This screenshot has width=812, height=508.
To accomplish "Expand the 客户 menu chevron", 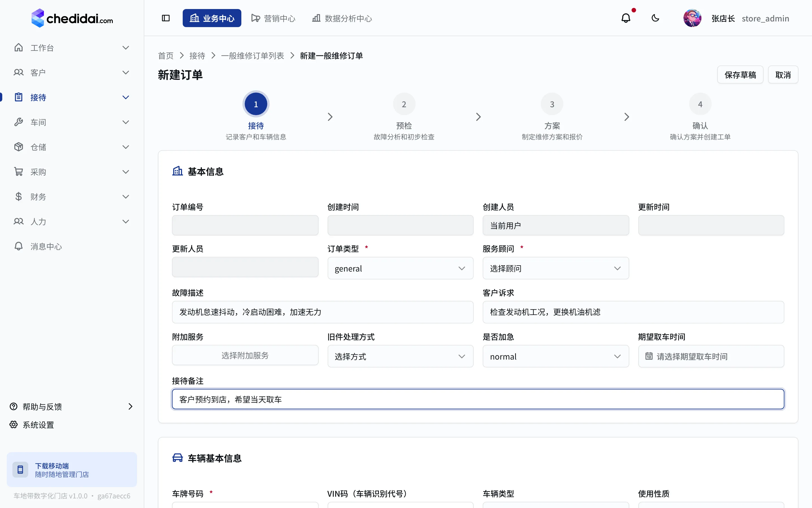I will pyautogui.click(x=126, y=72).
